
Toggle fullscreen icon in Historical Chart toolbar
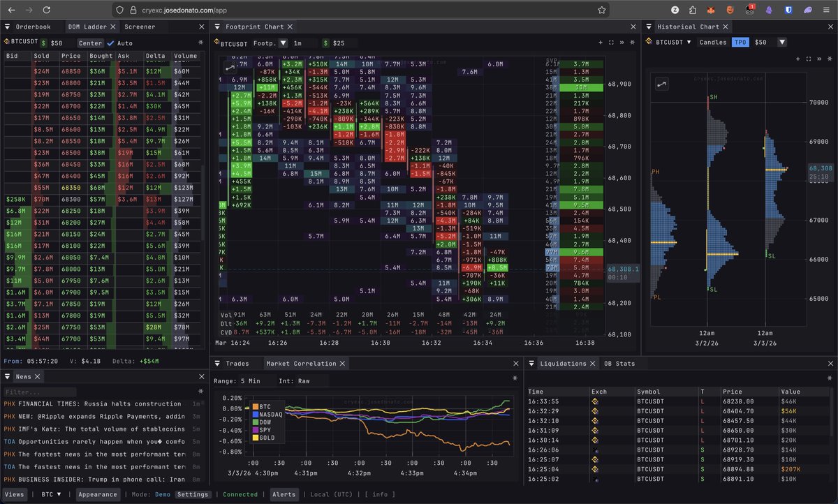808,59
